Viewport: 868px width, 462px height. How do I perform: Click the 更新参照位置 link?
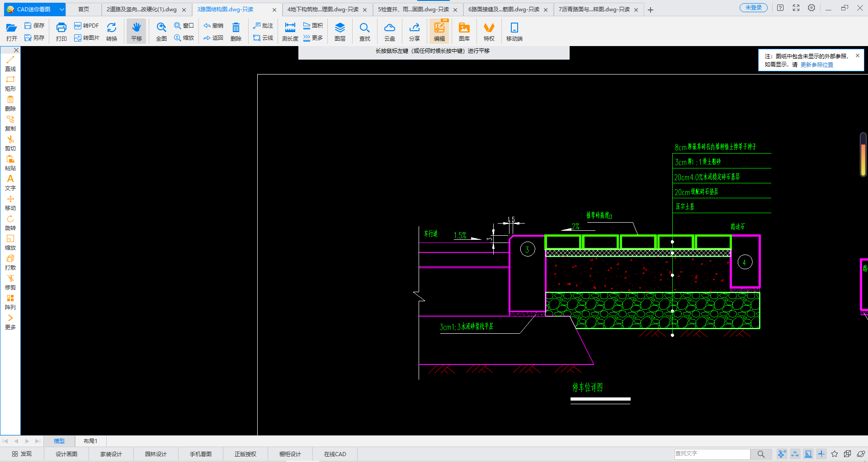pyautogui.click(x=816, y=65)
